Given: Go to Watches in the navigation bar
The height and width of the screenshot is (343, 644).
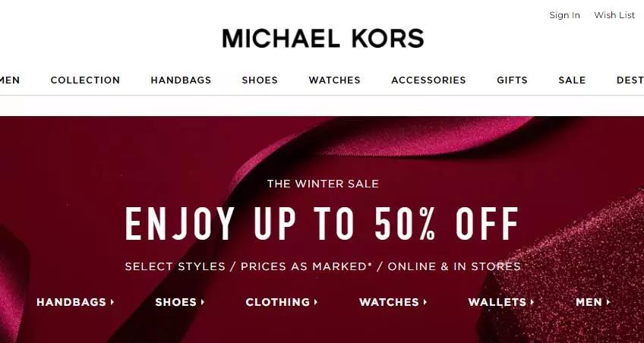Looking at the screenshot, I should pos(334,80).
